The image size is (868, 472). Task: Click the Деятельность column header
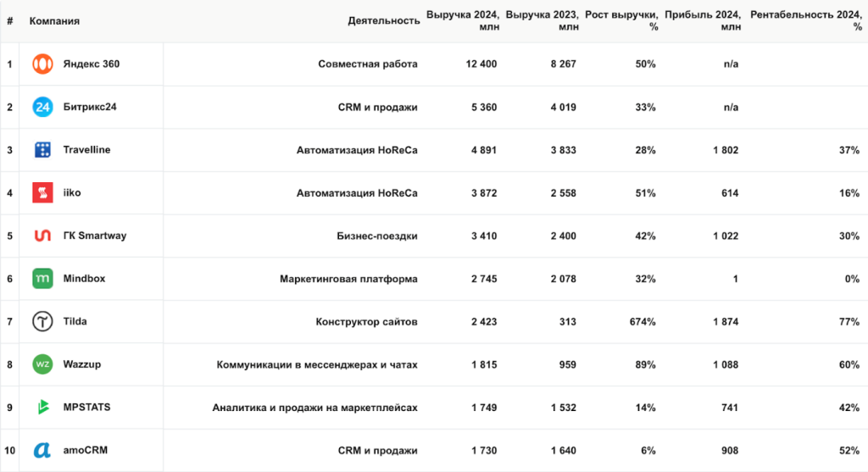tap(383, 21)
